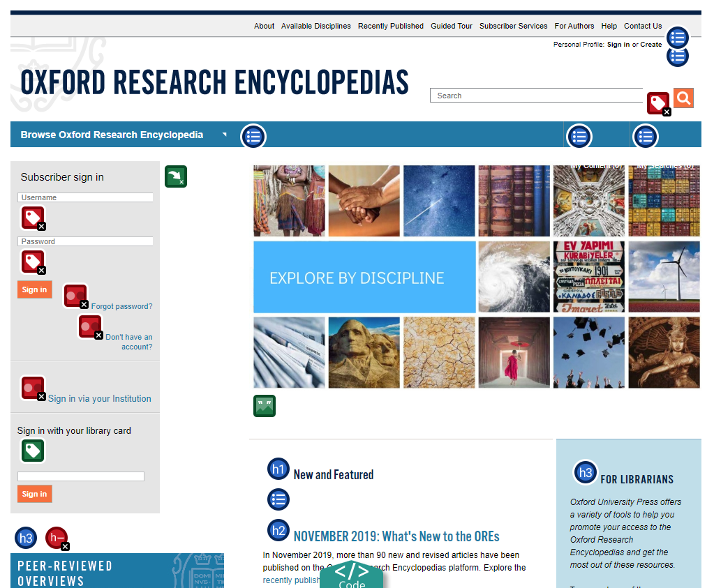Click the Peer-Reviewed Overviews banner

tap(117, 571)
